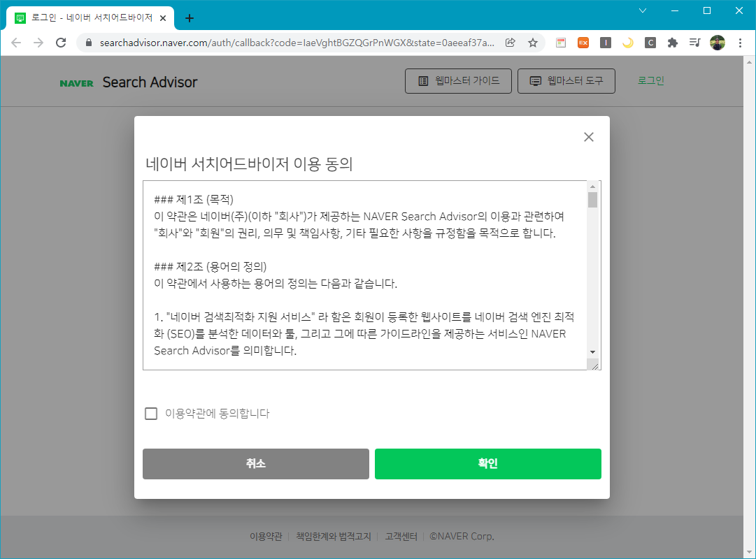
Task: Click the 웹마스터 가이드 list icon
Action: (423, 81)
